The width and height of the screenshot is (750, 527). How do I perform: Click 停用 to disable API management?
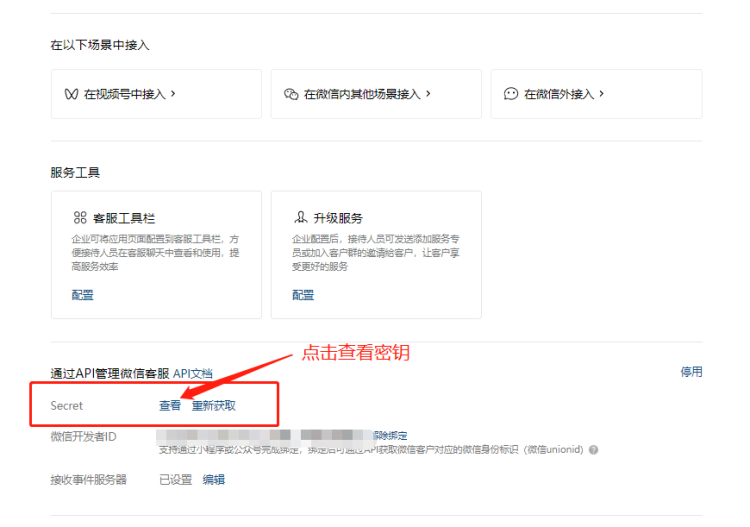click(691, 372)
